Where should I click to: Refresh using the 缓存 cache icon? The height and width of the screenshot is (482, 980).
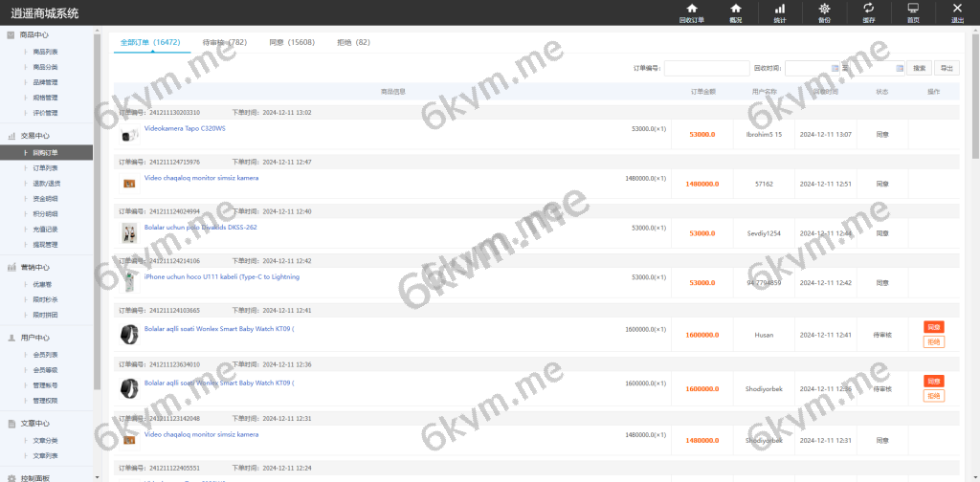tap(868, 9)
